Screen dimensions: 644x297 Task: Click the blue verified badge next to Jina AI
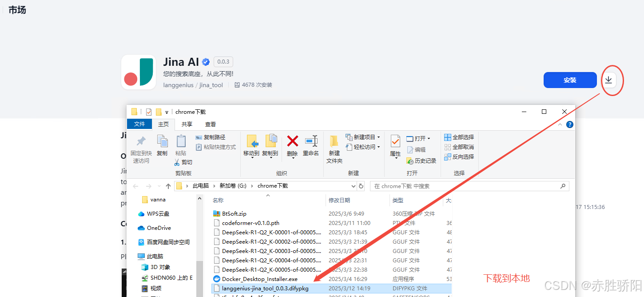point(206,62)
